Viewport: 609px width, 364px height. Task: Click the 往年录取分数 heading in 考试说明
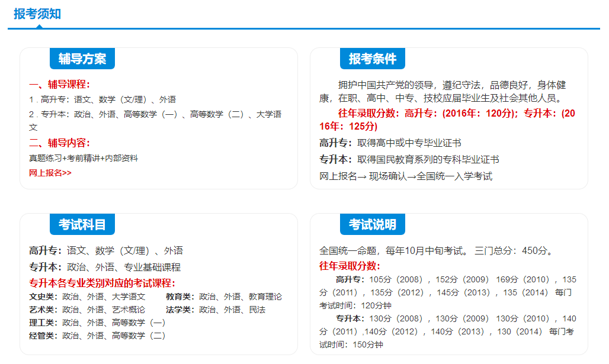coord(350,266)
